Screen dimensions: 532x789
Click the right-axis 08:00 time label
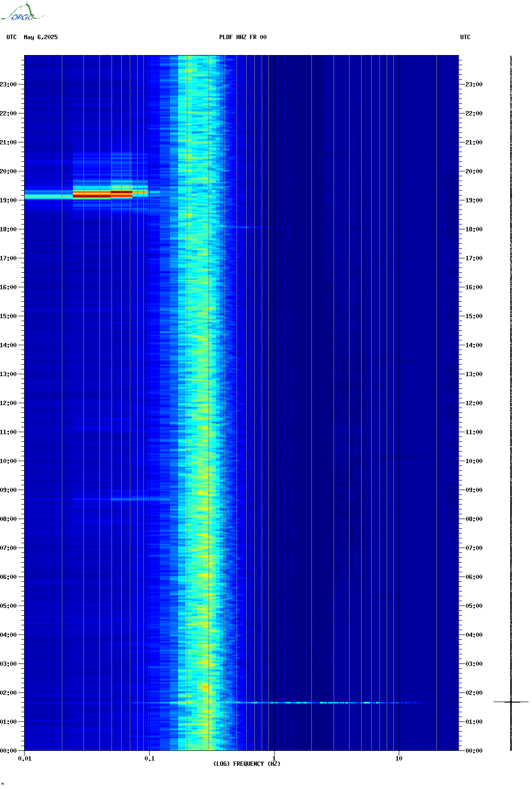[x=474, y=519]
